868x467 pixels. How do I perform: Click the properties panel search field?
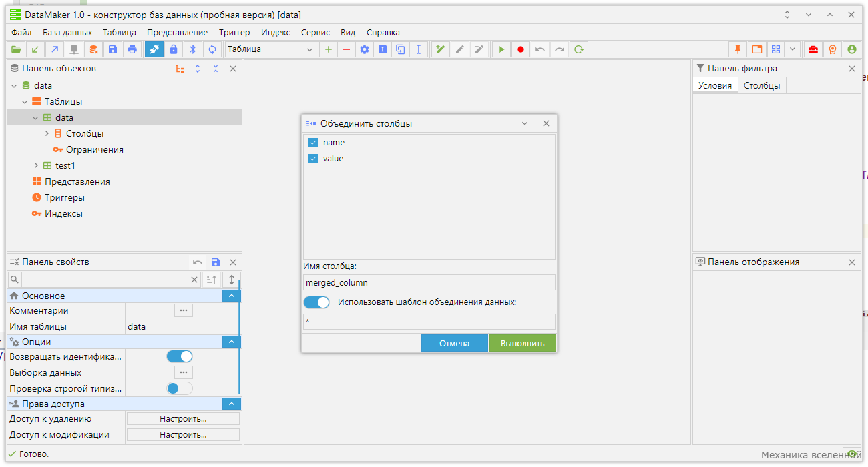105,280
